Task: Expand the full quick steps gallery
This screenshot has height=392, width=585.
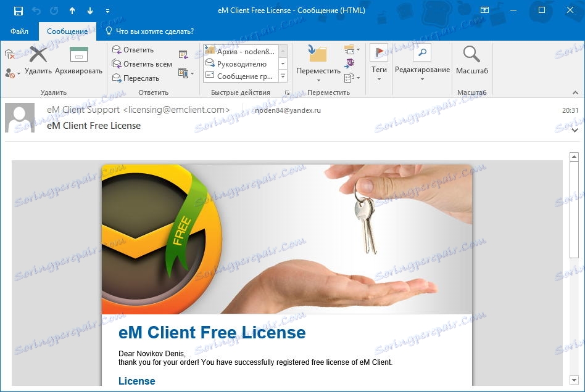Action: pyautogui.click(x=283, y=76)
